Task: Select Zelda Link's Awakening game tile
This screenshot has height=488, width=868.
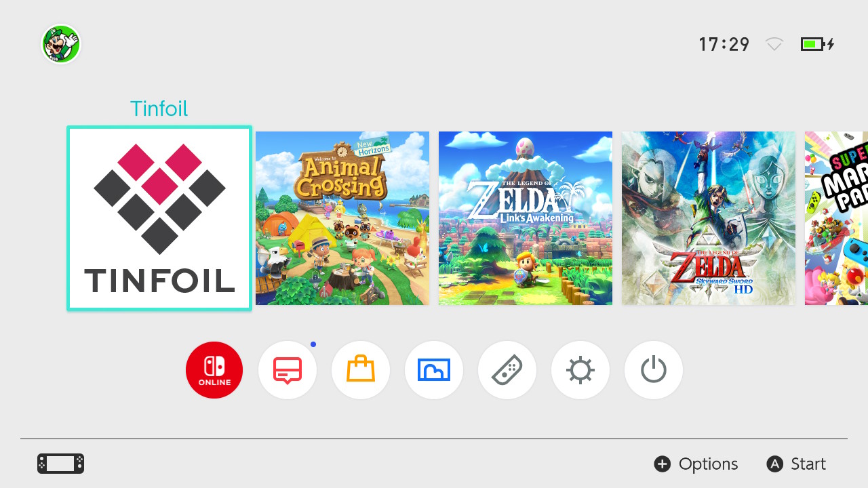Action: [x=526, y=218]
